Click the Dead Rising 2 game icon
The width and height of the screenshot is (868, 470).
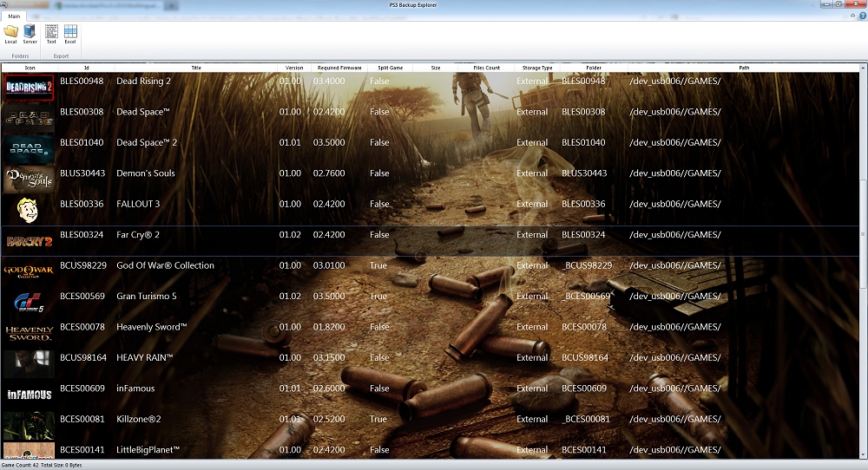coord(30,88)
